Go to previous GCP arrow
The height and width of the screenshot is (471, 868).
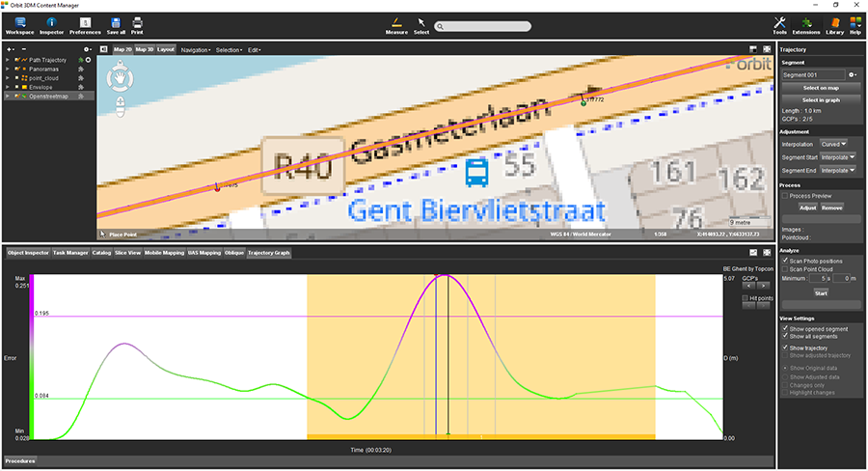coord(748,286)
